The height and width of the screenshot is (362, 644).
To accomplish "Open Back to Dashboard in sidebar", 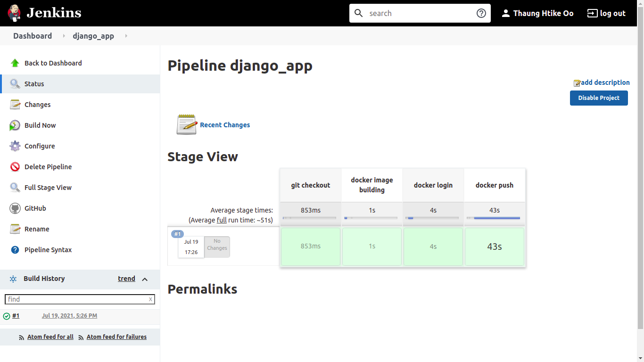I will (x=53, y=63).
